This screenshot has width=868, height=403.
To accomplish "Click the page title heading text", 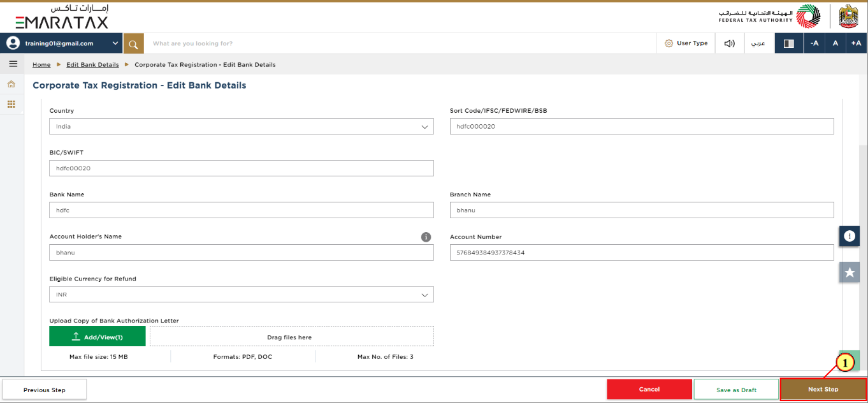I will click(x=140, y=85).
